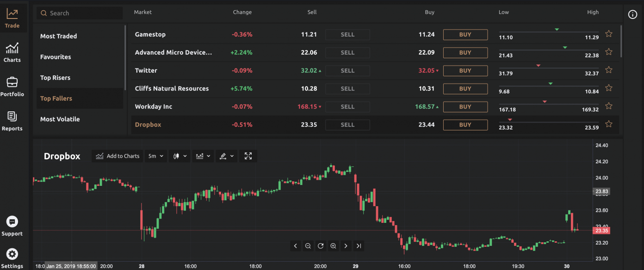Click SELL for Twitter
644x270 pixels.
click(x=347, y=70)
